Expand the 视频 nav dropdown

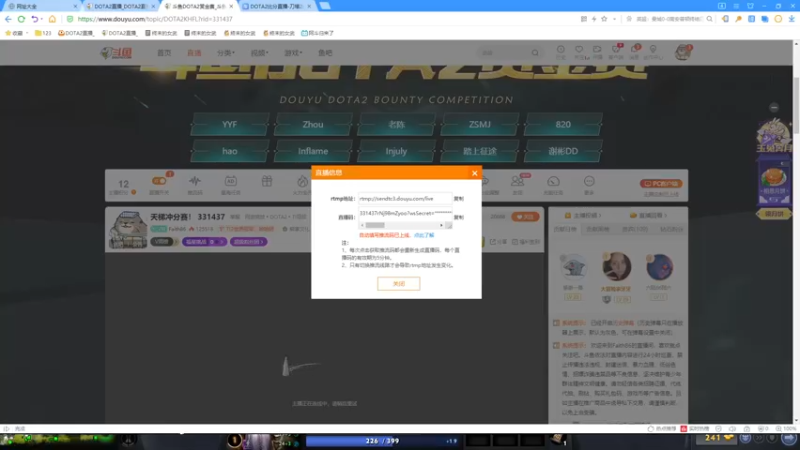click(259, 53)
